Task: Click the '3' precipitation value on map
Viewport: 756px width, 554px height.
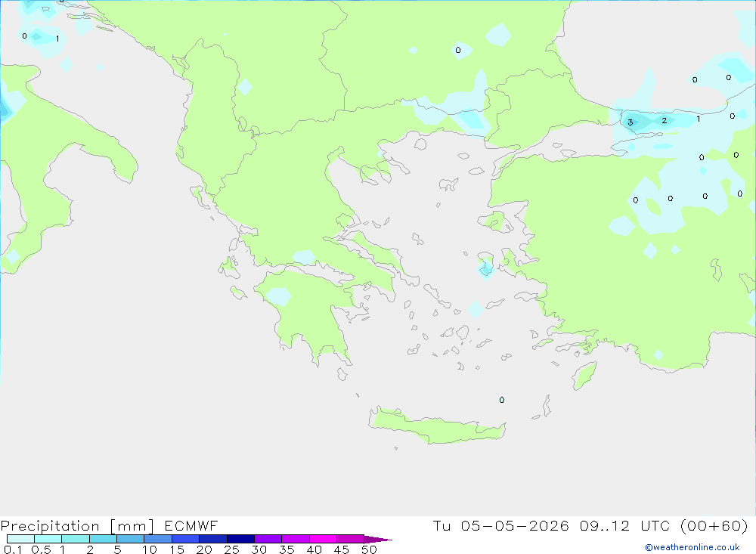Action: tap(631, 122)
